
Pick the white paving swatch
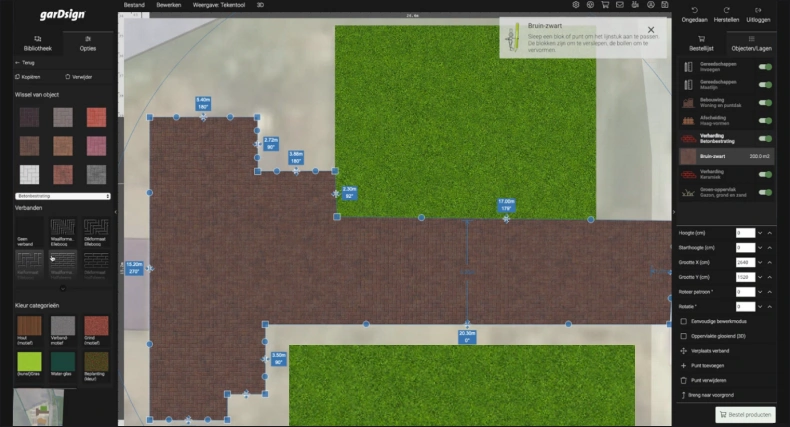pos(29,175)
